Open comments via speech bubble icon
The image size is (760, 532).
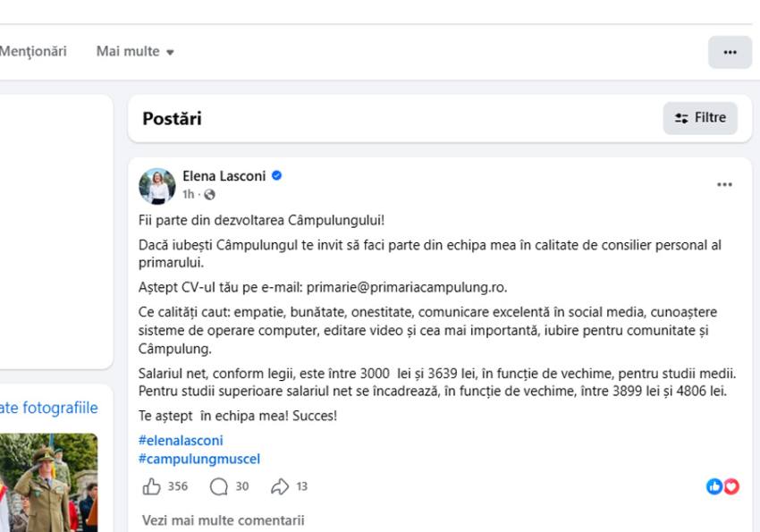(219, 486)
